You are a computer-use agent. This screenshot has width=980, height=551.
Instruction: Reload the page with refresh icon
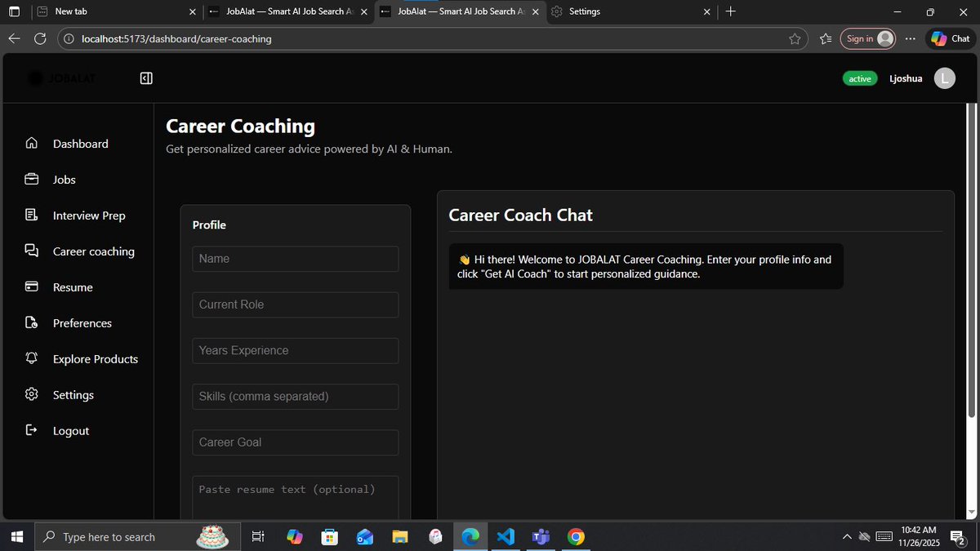[40, 38]
